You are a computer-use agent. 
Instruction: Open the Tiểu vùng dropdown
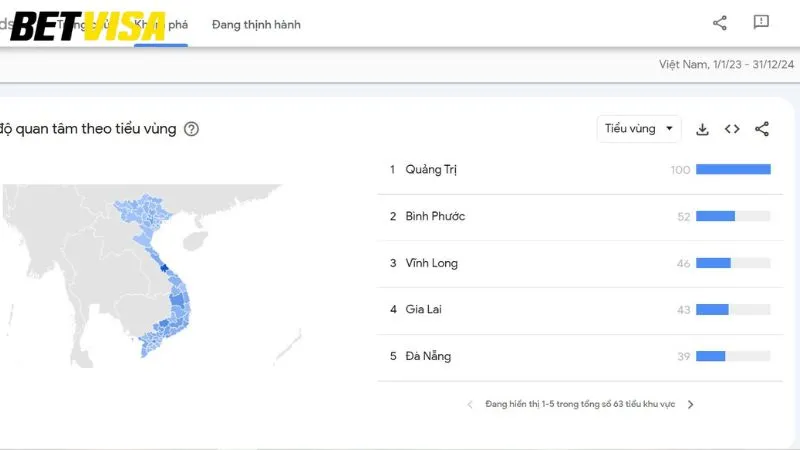click(639, 129)
